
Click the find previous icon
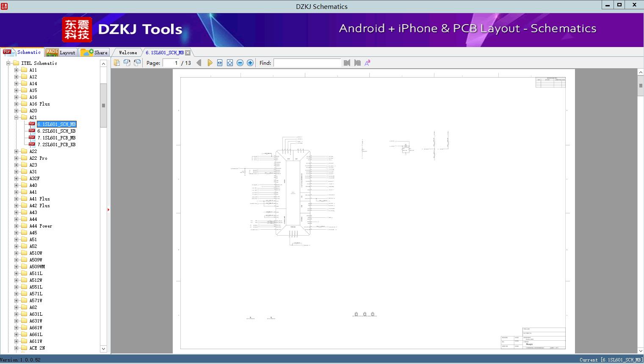point(347,63)
